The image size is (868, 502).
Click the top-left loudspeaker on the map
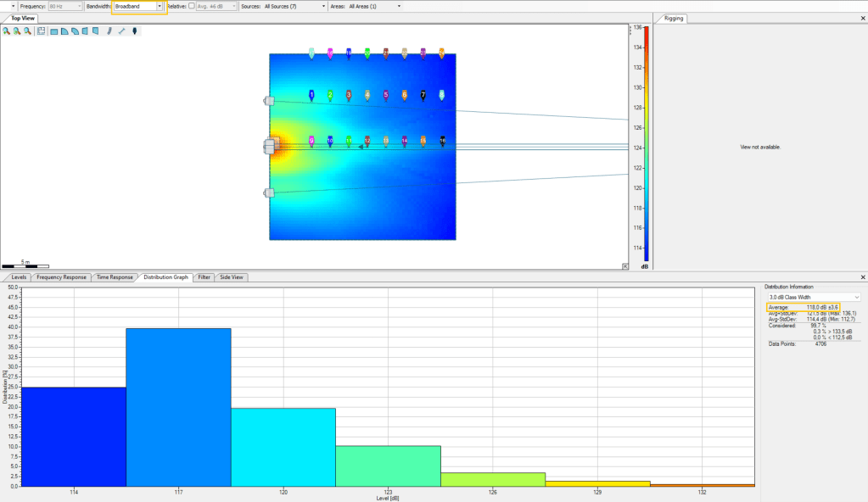[x=269, y=101]
